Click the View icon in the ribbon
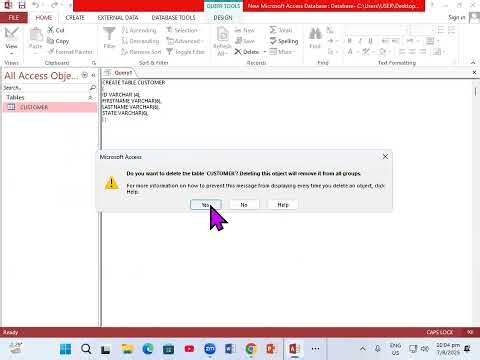Viewport: 480px width, 360px height. [x=11, y=34]
